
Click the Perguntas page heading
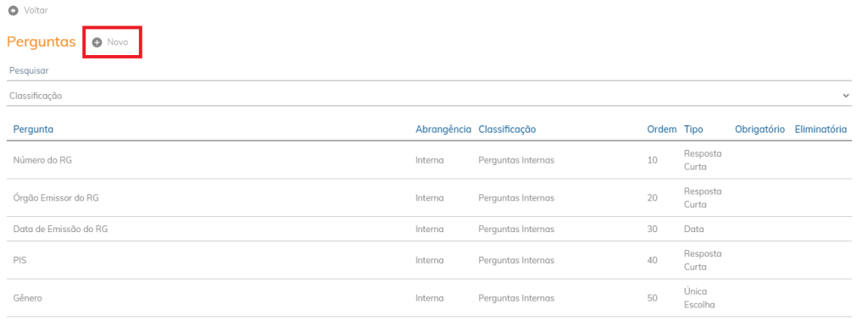[41, 42]
